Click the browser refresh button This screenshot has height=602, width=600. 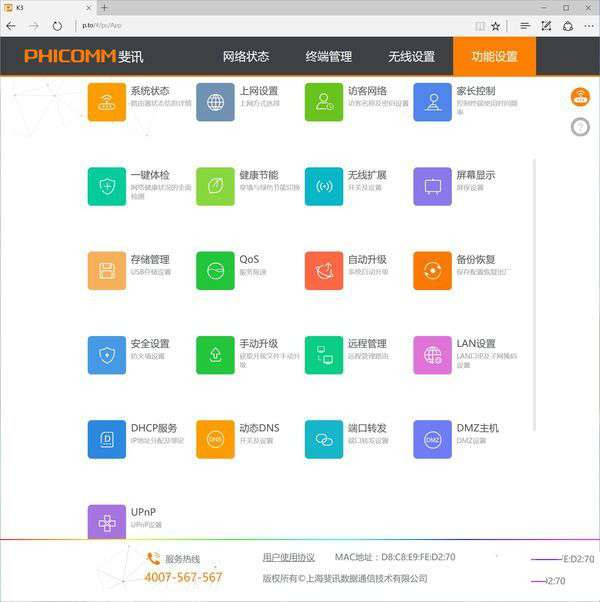pos(56,26)
